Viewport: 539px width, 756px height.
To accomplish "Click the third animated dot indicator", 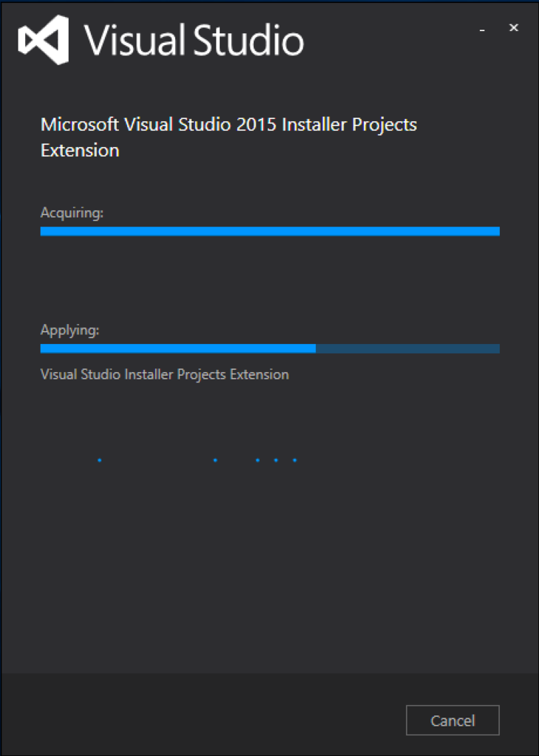I will click(x=257, y=459).
